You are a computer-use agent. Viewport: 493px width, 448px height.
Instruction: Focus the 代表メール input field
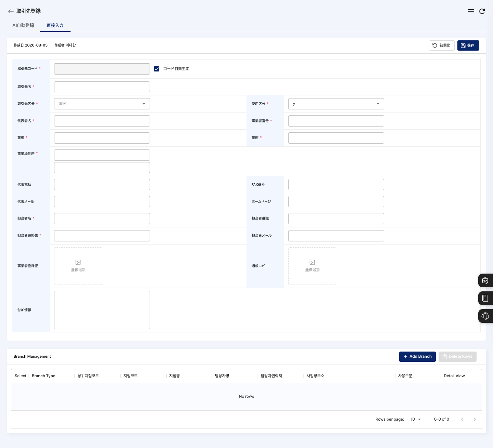click(102, 201)
